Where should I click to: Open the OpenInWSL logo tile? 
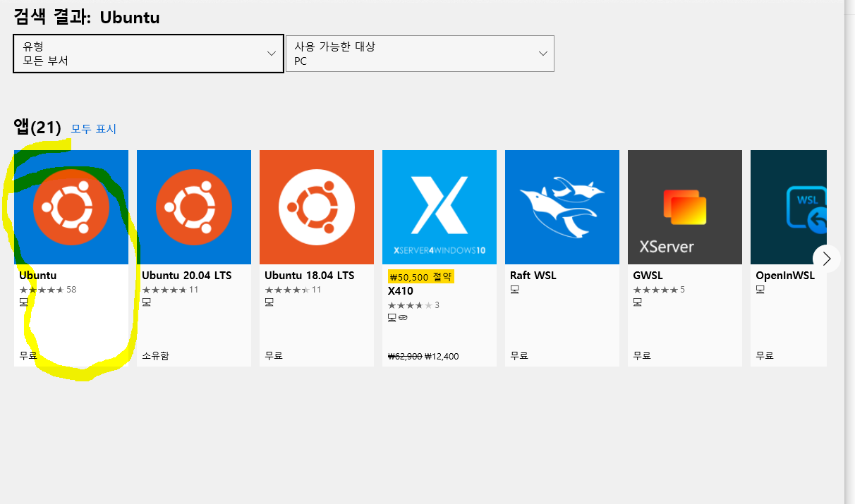789,207
